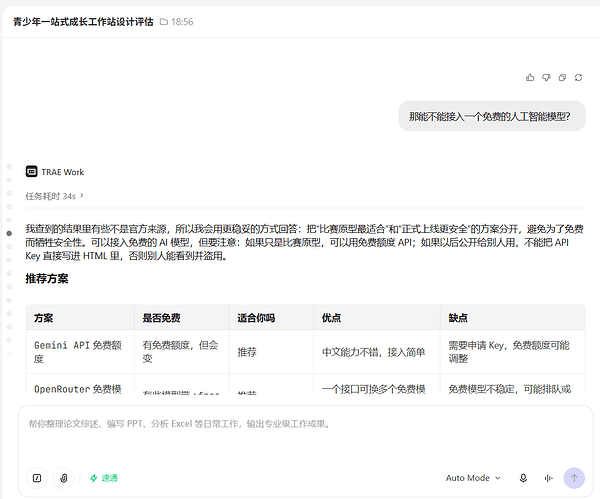Viewport: 600px width, 499px height.
Task: Click the TRAE Work label
Action: pyautogui.click(x=62, y=172)
